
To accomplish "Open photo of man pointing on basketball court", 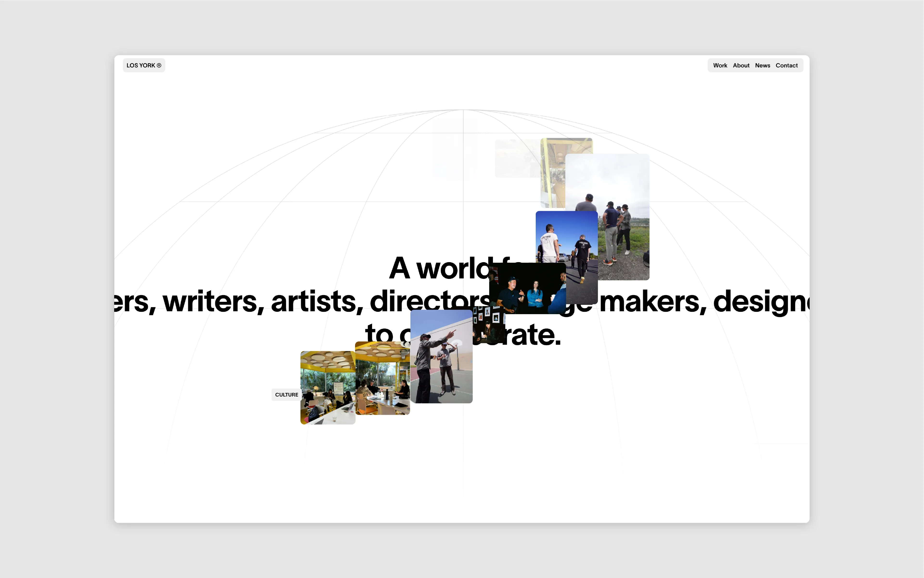I will point(441,356).
